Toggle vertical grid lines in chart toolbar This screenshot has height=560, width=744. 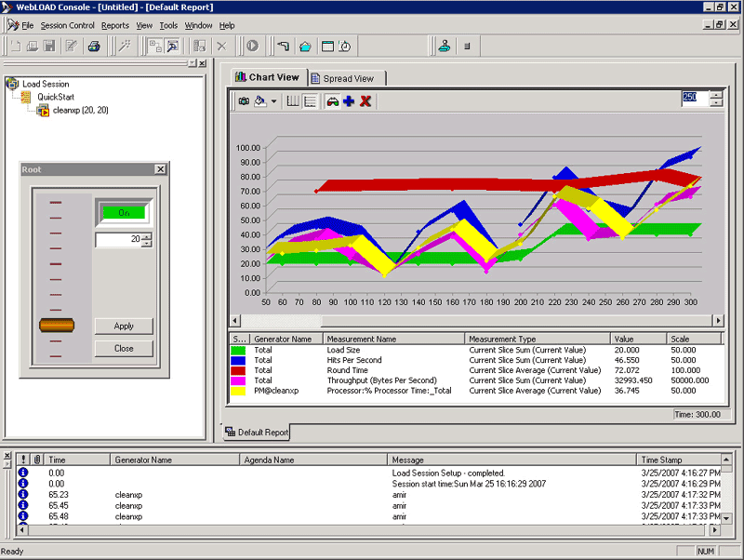(293, 101)
